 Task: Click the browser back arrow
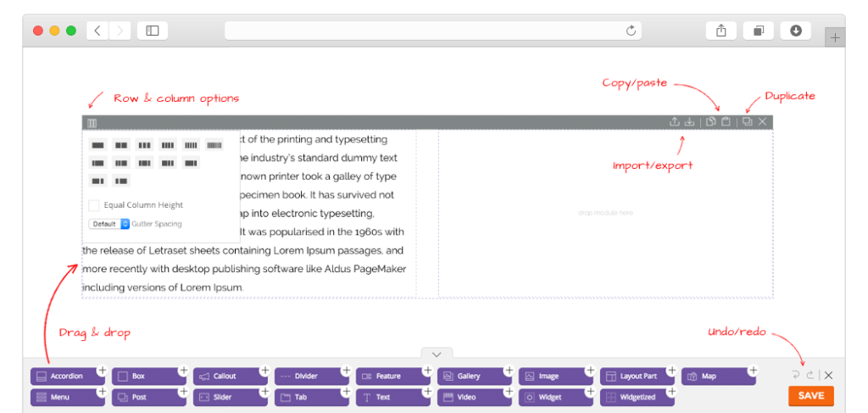click(97, 31)
